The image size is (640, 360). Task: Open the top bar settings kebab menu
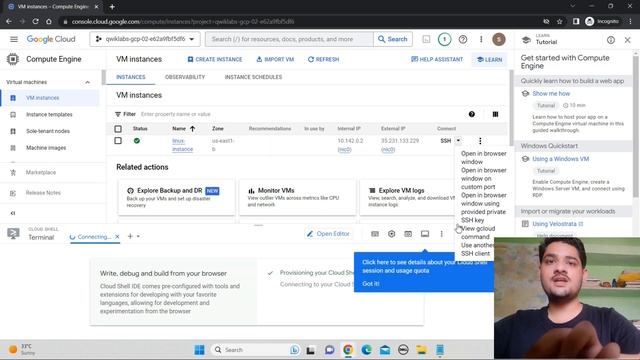click(481, 39)
